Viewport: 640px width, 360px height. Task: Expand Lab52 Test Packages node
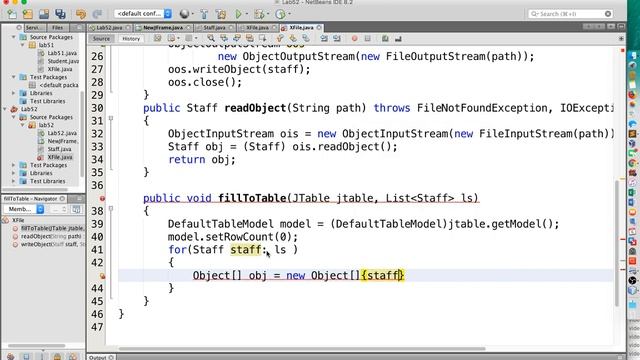coord(13,165)
